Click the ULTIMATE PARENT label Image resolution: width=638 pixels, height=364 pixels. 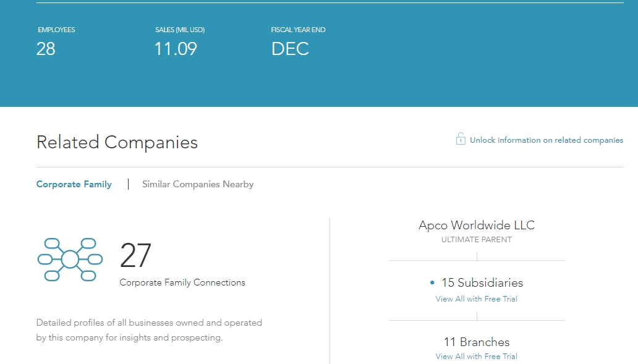[x=477, y=240]
